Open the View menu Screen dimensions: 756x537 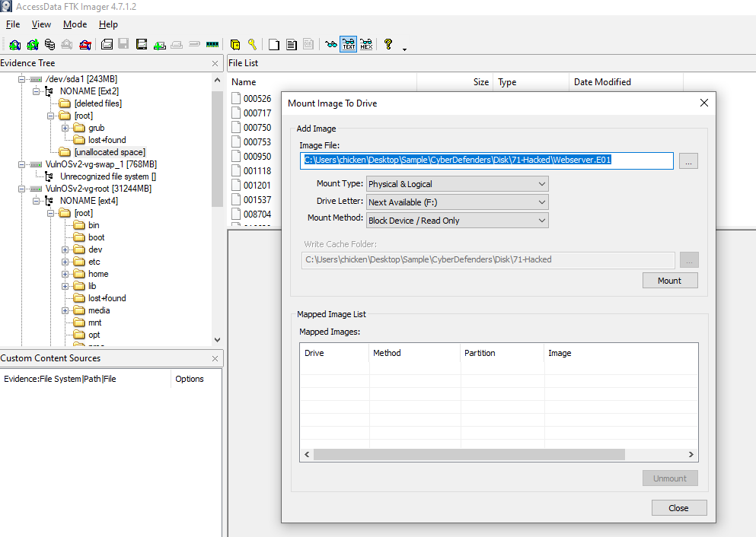(41, 24)
